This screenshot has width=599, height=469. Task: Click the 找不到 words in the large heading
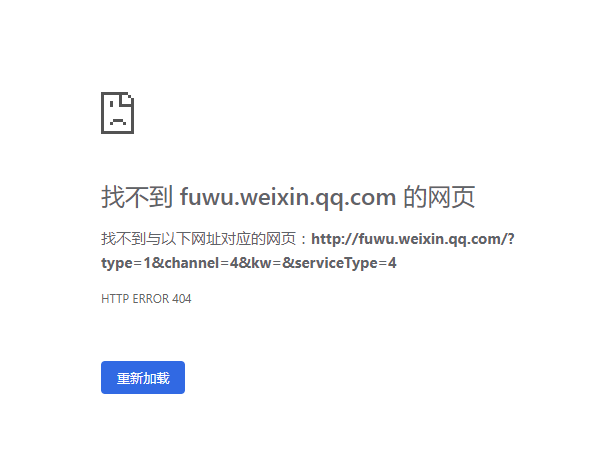(x=137, y=197)
